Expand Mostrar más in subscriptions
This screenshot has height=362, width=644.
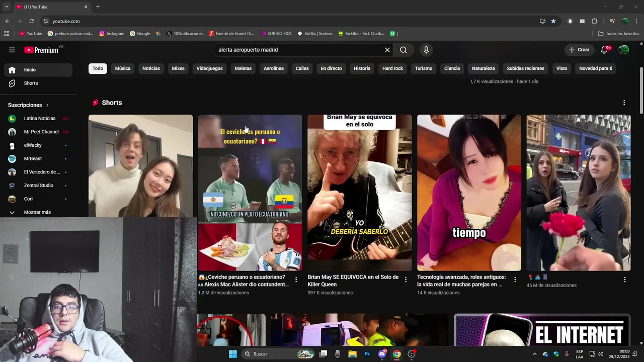(38, 212)
